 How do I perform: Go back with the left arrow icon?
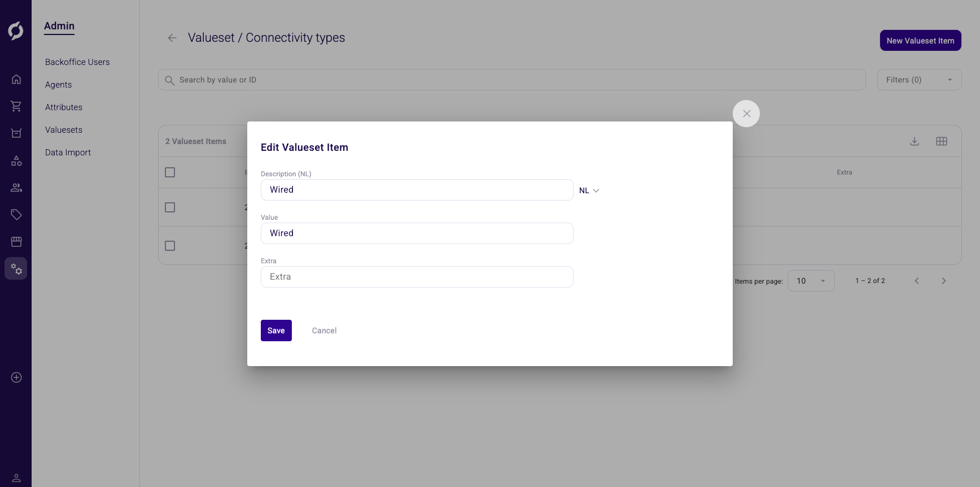pyautogui.click(x=172, y=38)
